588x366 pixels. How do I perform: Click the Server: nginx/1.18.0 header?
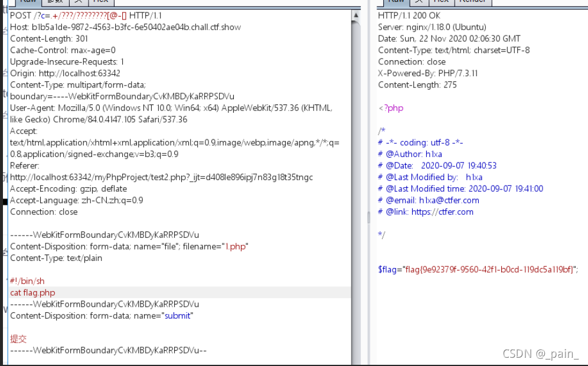[x=432, y=27]
